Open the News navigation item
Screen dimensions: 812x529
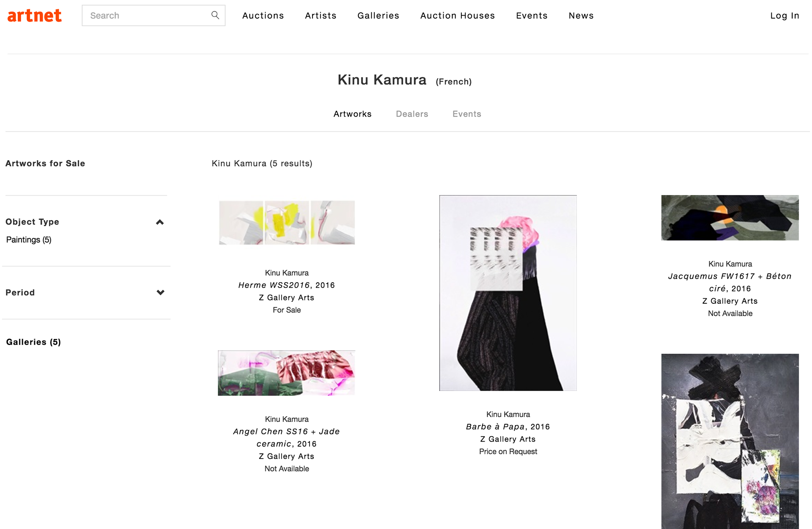(581, 15)
